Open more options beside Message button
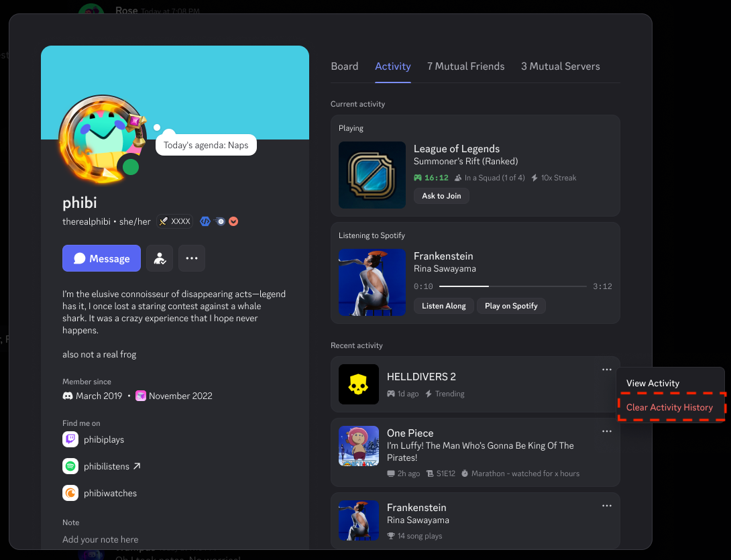Viewport: 731px width, 560px height. tap(192, 258)
